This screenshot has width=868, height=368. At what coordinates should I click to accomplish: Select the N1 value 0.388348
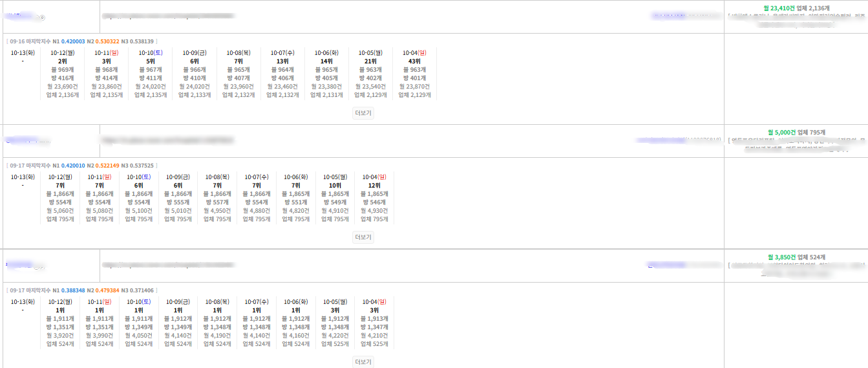click(x=73, y=290)
